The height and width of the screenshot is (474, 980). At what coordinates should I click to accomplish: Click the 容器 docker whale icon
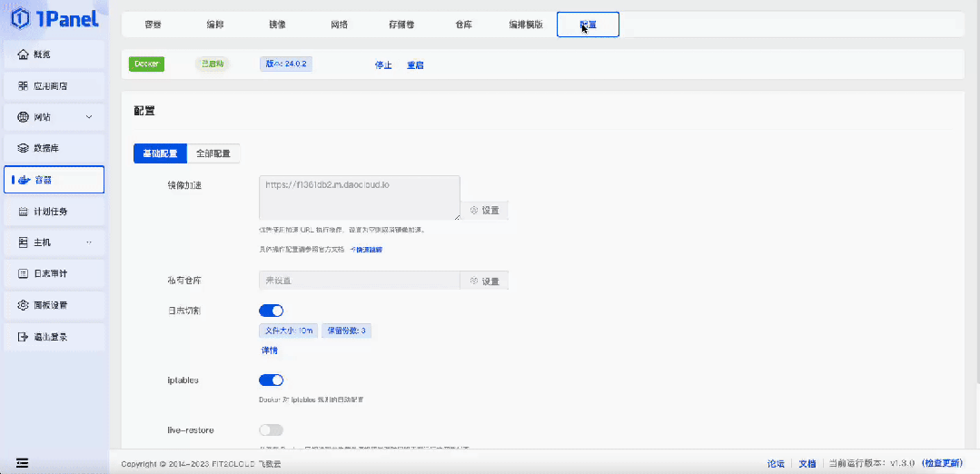[x=25, y=180]
